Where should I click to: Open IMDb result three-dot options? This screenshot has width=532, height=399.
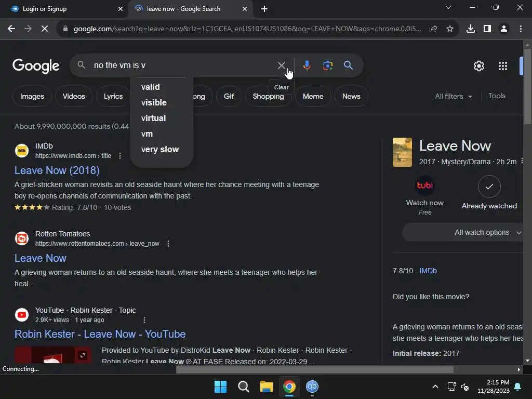[x=120, y=156]
